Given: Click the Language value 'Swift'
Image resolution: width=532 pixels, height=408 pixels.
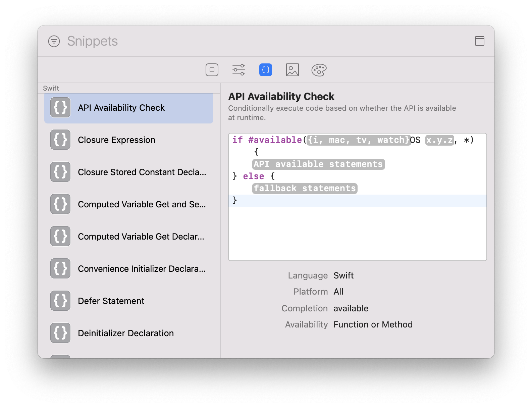Looking at the screenshot, I should click(343, 275).
